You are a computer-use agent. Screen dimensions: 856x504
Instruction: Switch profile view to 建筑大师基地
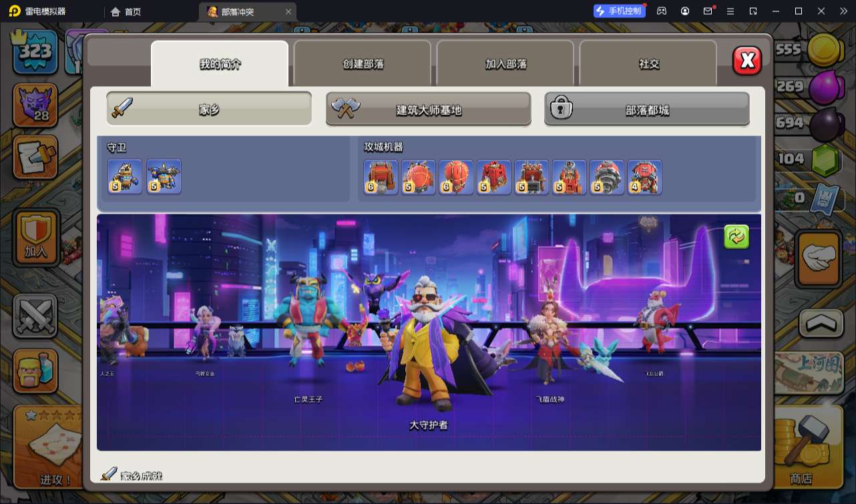(x=428, y=109)
